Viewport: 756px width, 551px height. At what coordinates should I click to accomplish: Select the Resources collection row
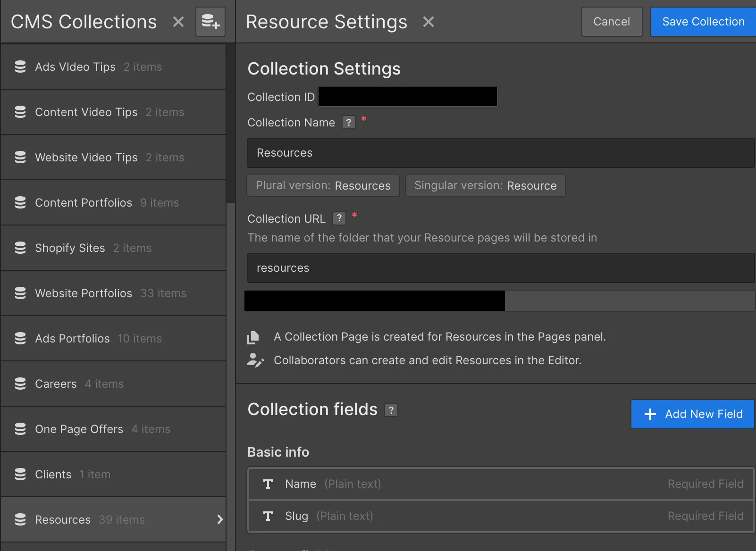click(x=113, y=520)
